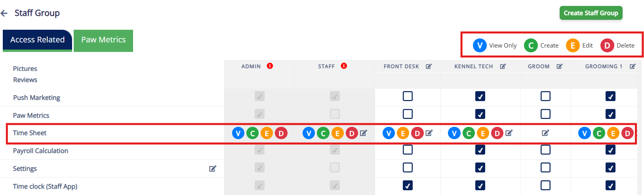Click the Time Sheet row label
The width and height of the screenshot is (644, 195).
pyautogui.click(x=30, y=133)
